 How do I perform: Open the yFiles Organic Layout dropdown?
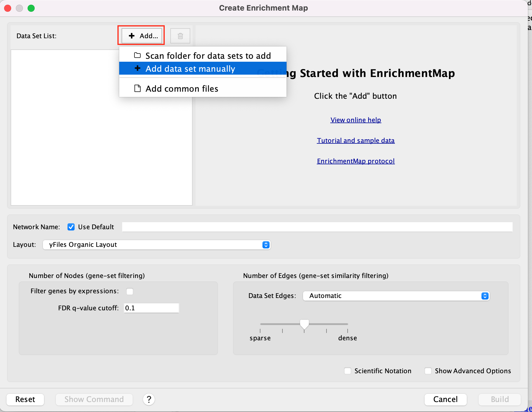point(156,245)
